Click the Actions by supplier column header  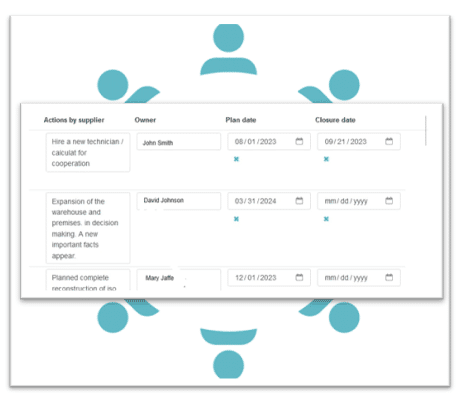pyautogui.click(x=74, y=120)
